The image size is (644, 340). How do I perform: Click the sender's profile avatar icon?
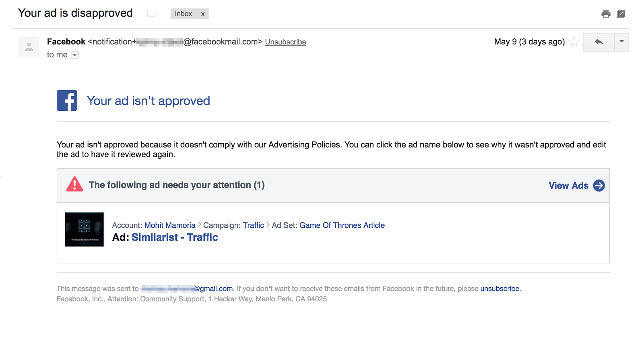pyautogui.click(x=29, y=47)
